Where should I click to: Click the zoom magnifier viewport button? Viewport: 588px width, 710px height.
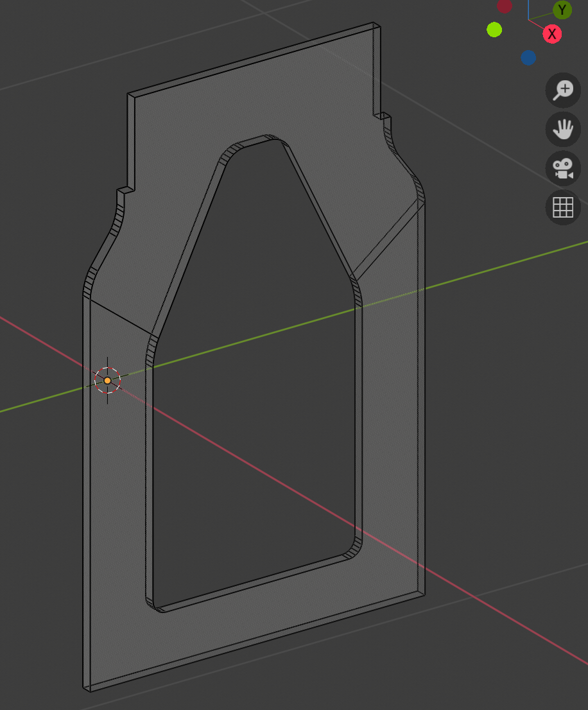click(563, 91)
